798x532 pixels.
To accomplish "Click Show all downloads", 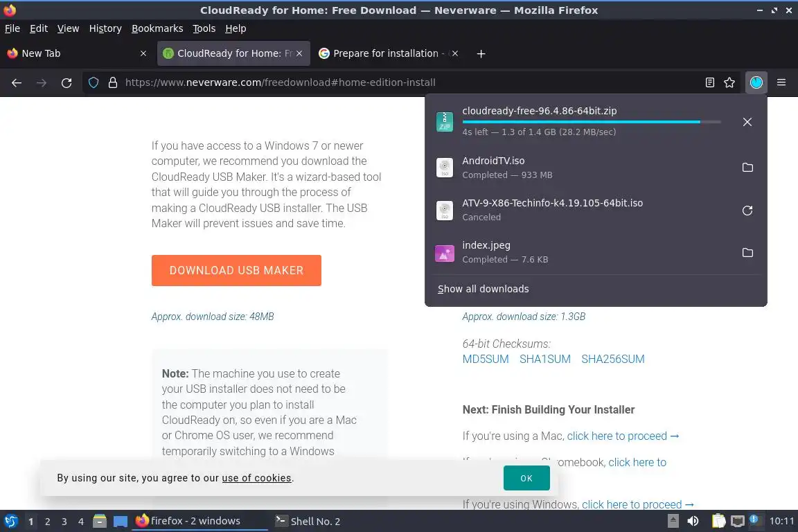I will 483,289.
